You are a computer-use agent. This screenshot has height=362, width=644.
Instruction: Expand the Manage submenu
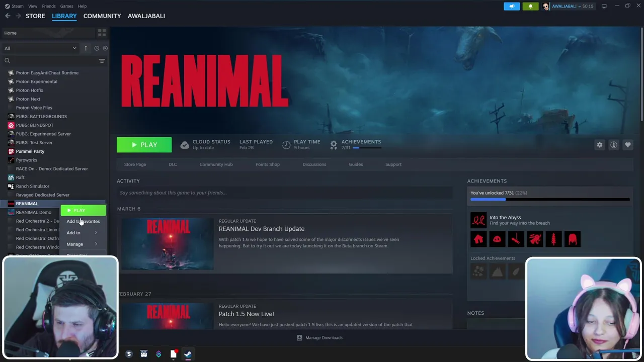(83, 244)
